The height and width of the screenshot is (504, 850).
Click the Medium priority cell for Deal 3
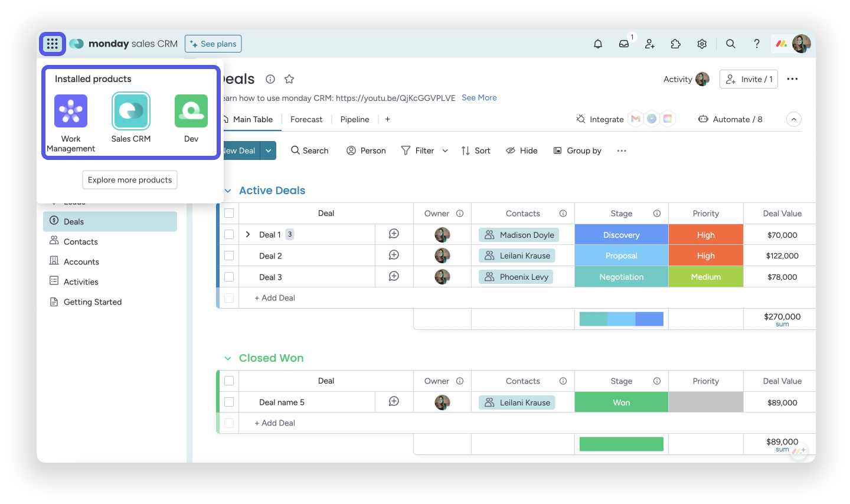point(706,277)
